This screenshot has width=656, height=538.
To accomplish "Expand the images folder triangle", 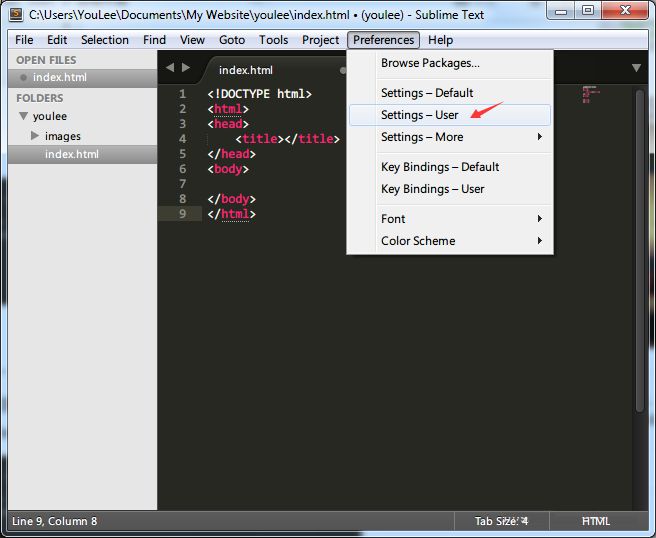I will [35, 135].
